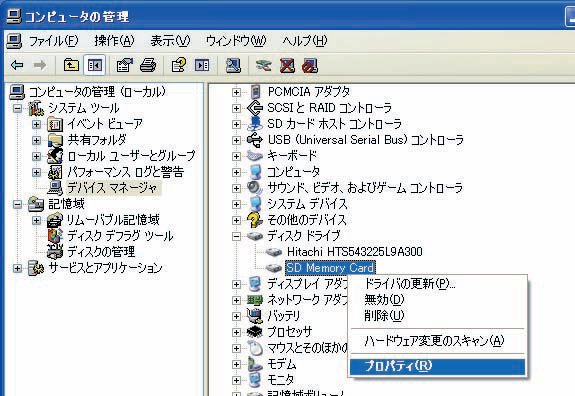Expand the SD カード ホスト コントローラ category

[x=237, y=124]
